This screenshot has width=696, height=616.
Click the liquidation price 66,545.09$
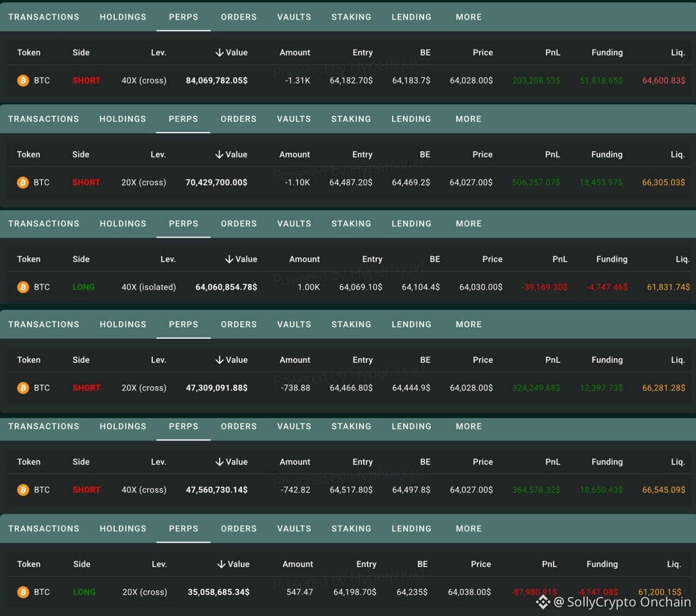(x=664, y=490)
